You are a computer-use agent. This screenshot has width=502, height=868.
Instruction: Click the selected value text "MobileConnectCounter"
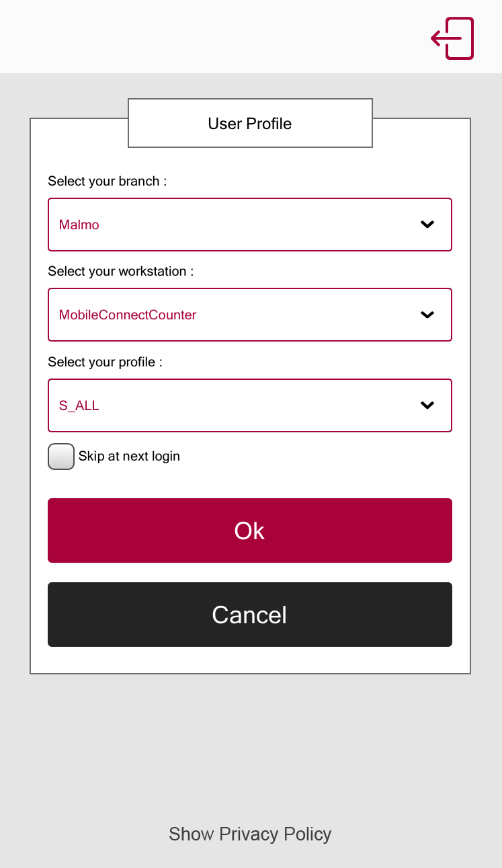128,315
